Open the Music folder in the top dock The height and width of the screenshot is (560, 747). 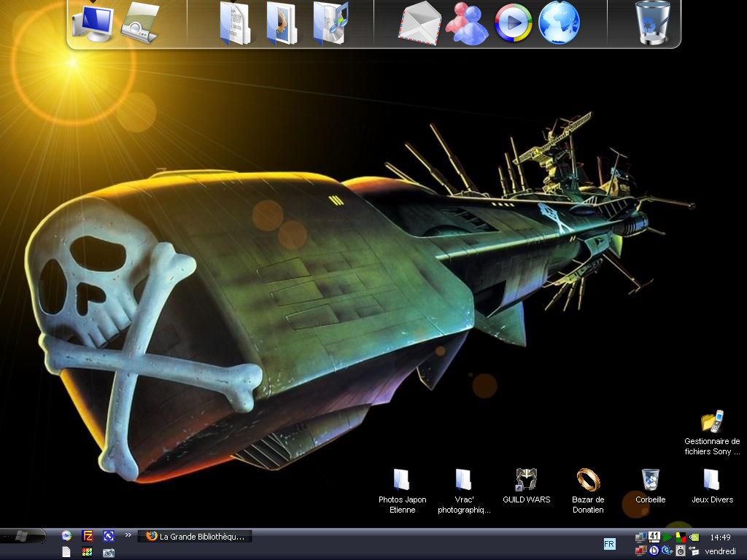(x=330, y=24)
